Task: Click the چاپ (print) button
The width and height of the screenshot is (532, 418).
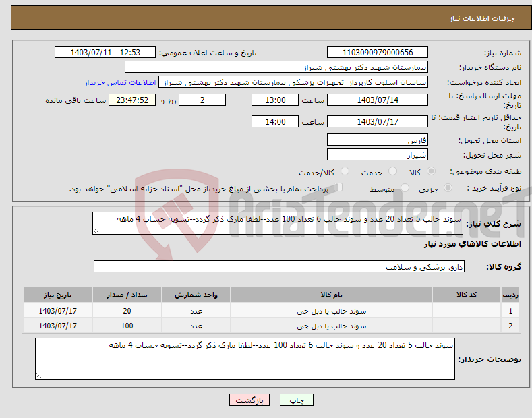Action: 296,400
